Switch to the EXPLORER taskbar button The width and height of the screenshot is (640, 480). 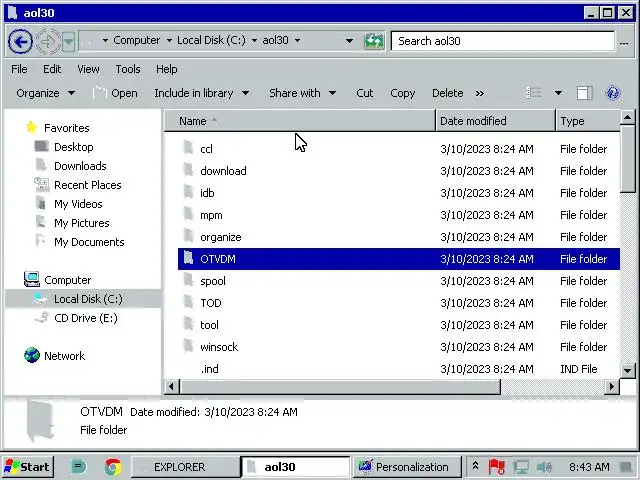pyautogui.click(x=186, y=467)
